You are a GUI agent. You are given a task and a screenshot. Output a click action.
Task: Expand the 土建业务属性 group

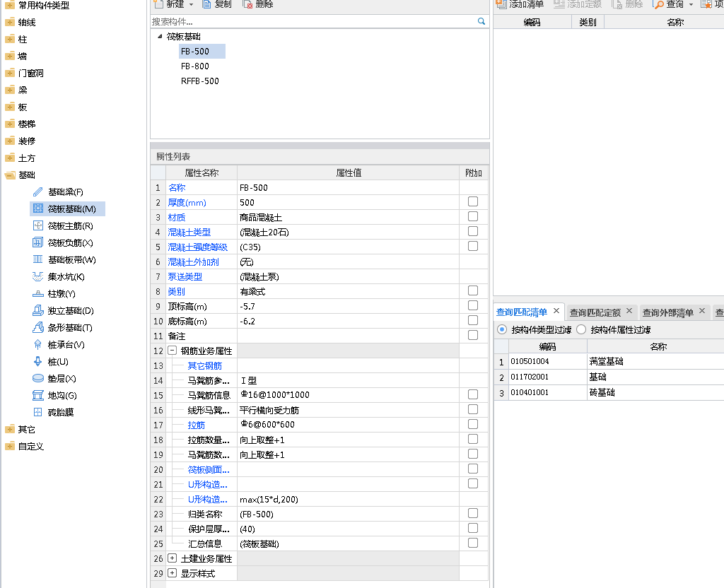173,558
